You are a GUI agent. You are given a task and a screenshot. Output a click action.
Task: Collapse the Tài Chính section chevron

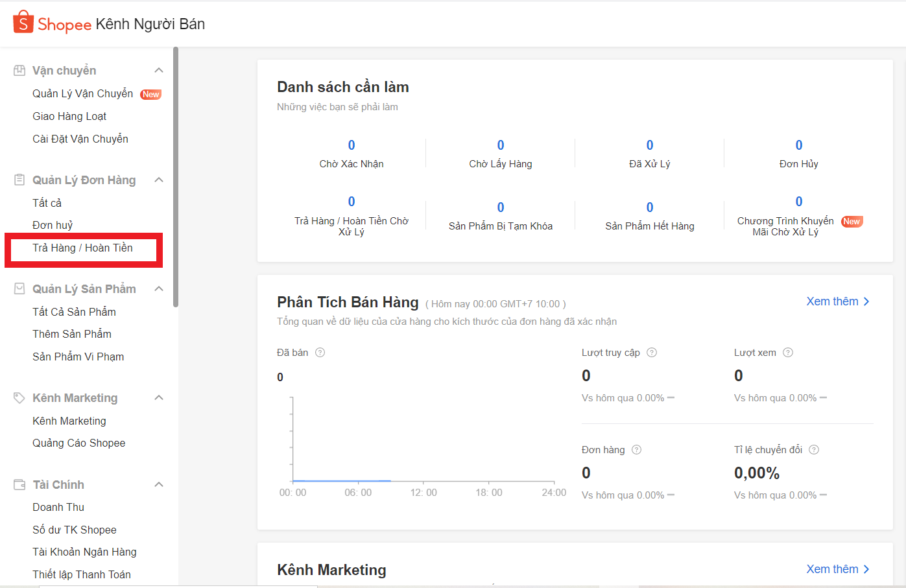[x=159, y=485]
